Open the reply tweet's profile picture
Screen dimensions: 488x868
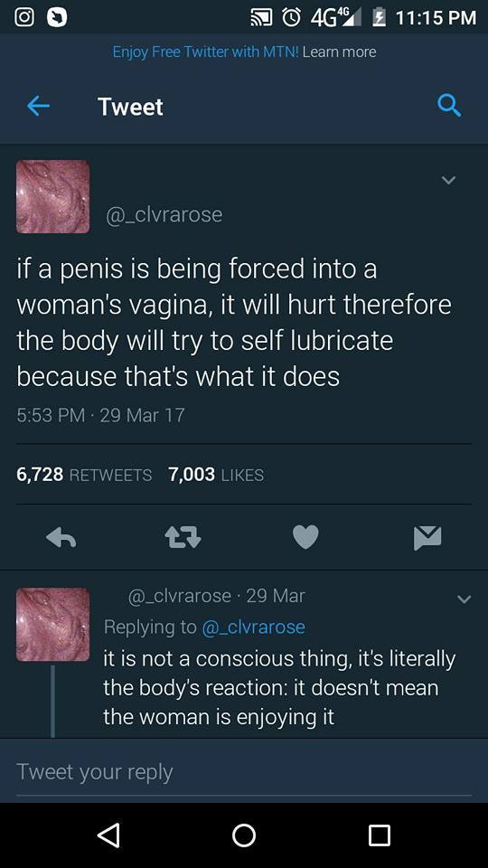point(52,625)
